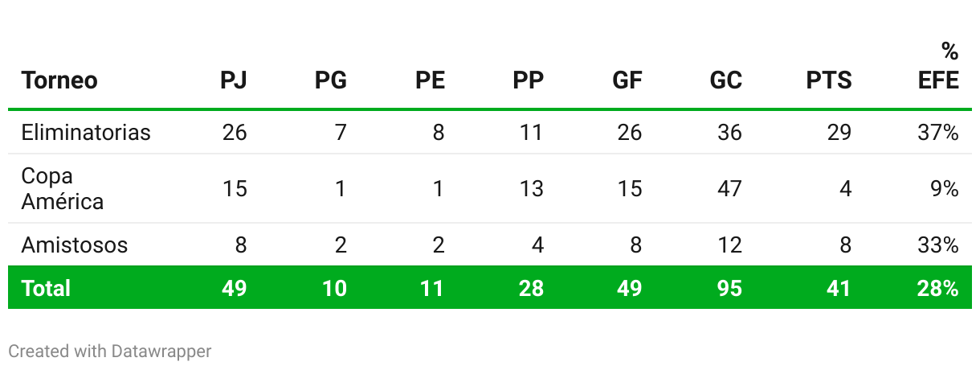This screenshot has width=980, height=370.
Task: Select the Eliminatorias row label
Action: 86,132
